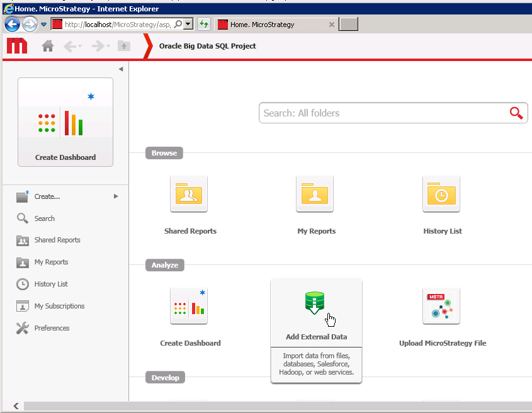Open the My Reports folder icon

coord(315,194)
